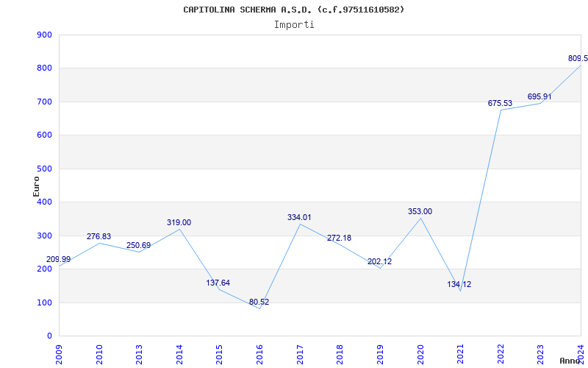
Task: Click the 2014 x-axis year label
Action: point(179,355)
